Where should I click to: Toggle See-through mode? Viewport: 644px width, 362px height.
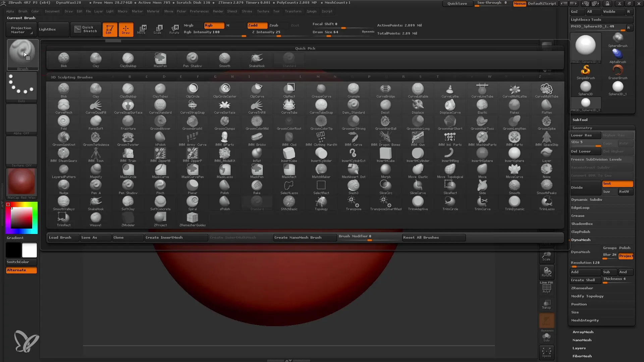coord(492,3)
